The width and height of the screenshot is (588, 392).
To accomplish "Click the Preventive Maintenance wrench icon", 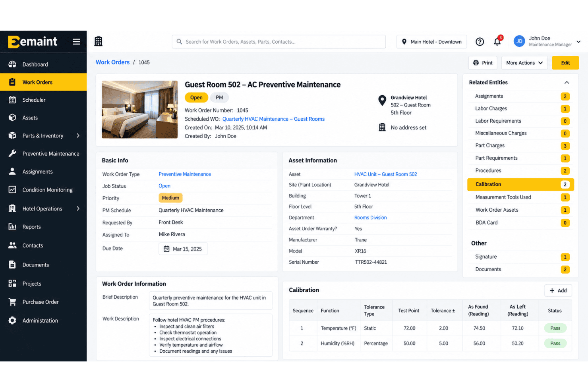I will (12, 154).
